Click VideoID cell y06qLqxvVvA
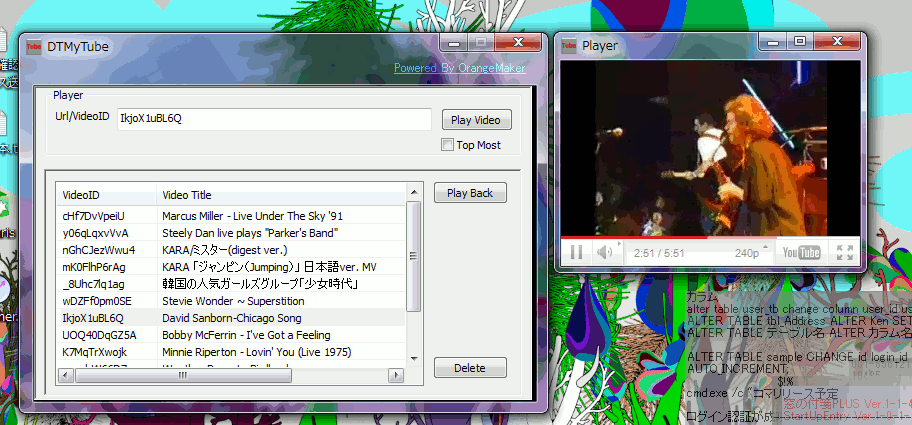The image size is (912, 425). pyautogui.click(x=95, y=233)
